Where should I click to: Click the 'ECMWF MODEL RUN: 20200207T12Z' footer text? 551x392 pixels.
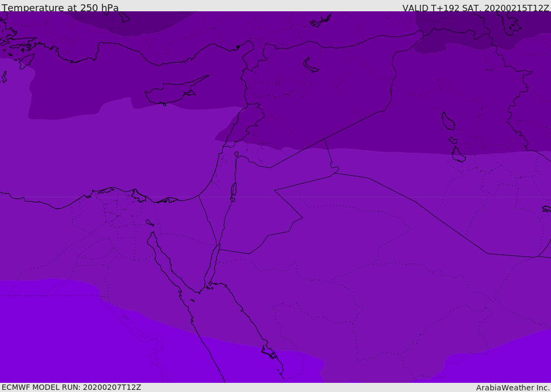72,387
